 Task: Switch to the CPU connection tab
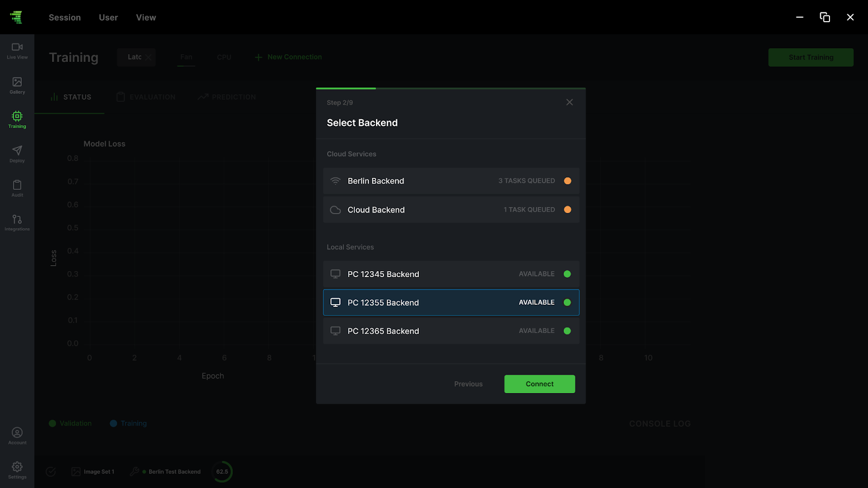224,57
